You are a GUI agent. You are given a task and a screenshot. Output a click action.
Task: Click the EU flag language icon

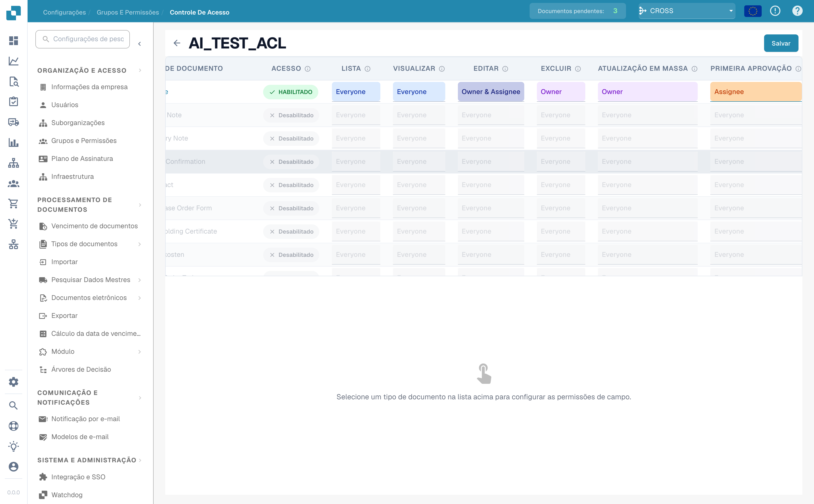(x=753, y=11)
